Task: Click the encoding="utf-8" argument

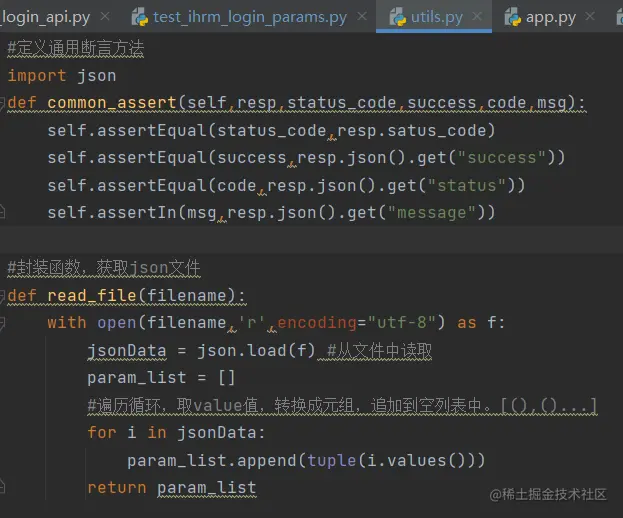Action: tap(357, 323)
